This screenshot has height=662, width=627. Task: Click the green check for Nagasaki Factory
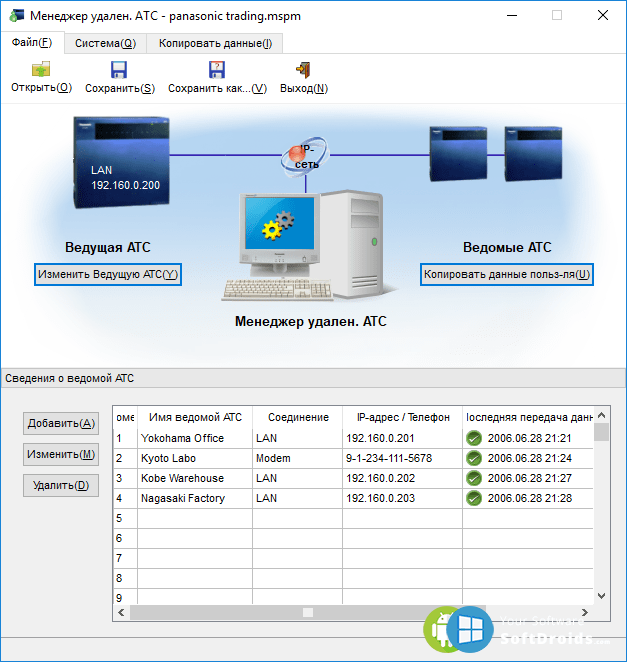[x=474, y=498]
